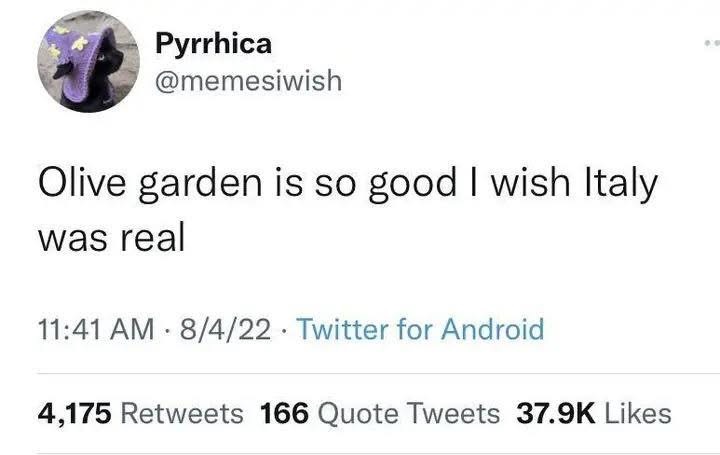Click the word "Android" in source label
Viewport: 720px width, 455px height.
click(493, 329)
